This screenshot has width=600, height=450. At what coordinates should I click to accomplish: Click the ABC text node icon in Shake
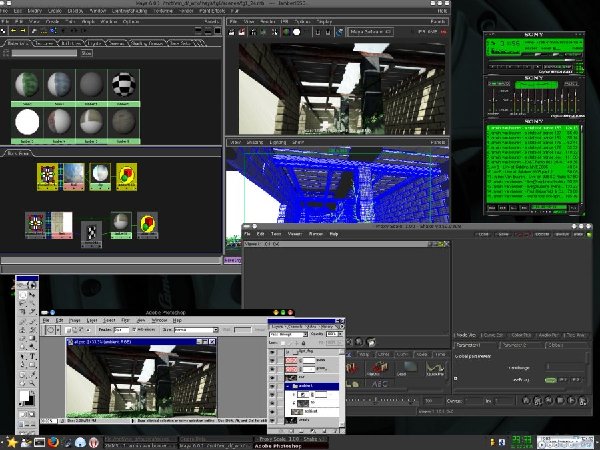coord(380,384)
